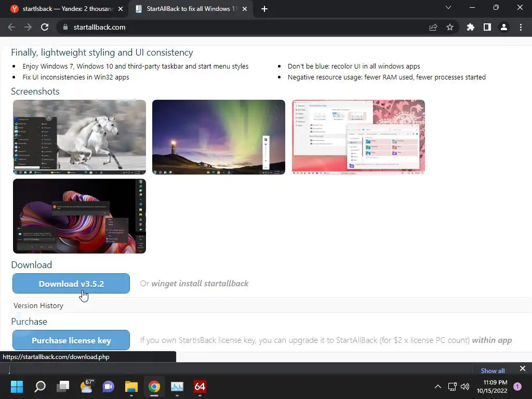
Task: Close the downloads bar
Action: coord(523,368)
